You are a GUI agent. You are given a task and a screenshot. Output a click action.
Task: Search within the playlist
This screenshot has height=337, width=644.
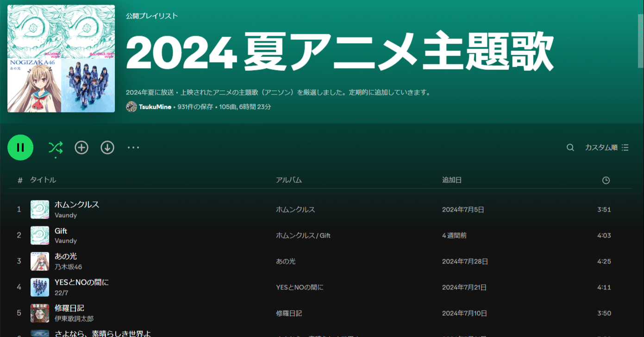pos(570,148)
